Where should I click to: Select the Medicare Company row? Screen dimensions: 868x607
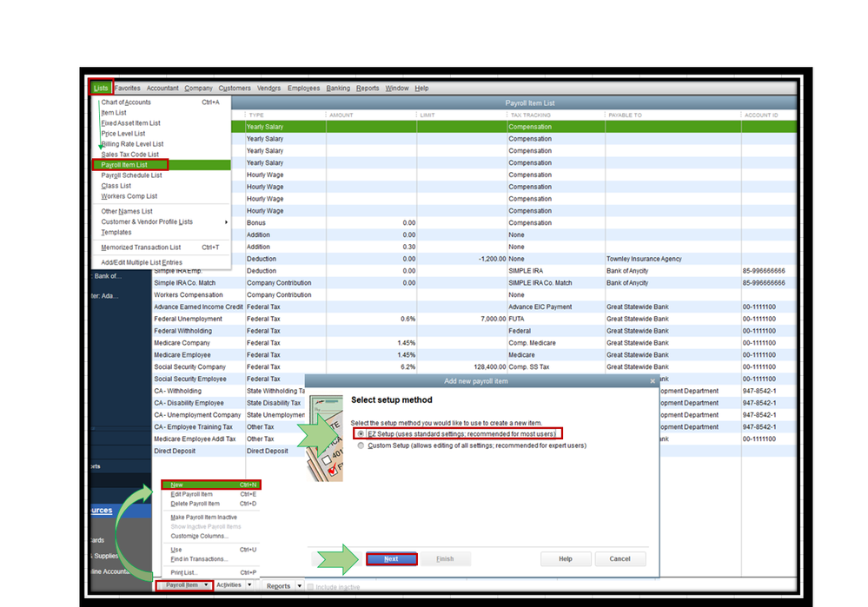tap(474, 343)
